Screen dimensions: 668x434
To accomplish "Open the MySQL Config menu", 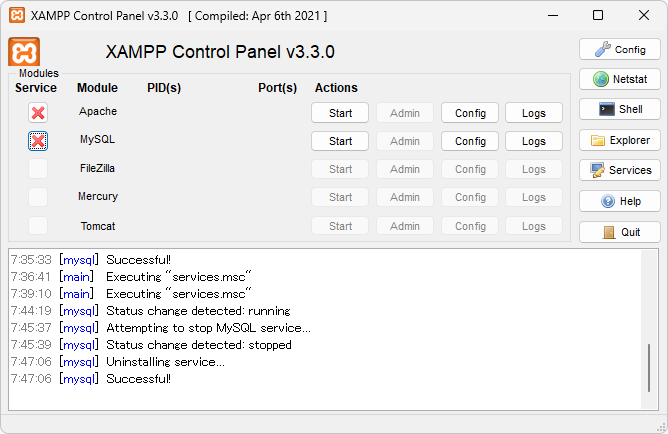I will tap(470, 141).
